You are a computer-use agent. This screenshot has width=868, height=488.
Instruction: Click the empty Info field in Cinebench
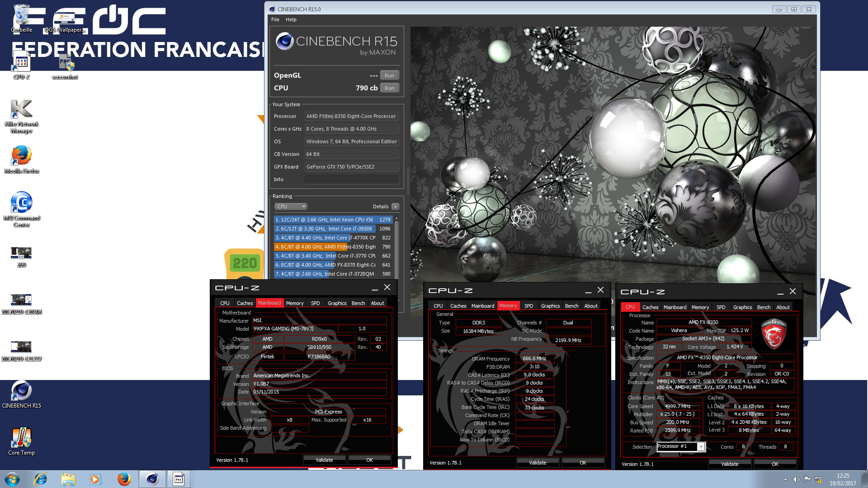click(351, 179)
